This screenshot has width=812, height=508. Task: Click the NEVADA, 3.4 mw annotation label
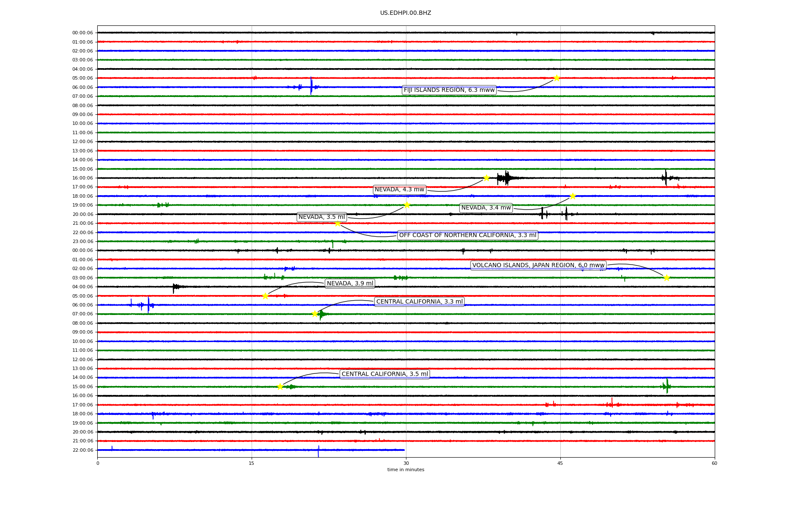click(486, 207)
